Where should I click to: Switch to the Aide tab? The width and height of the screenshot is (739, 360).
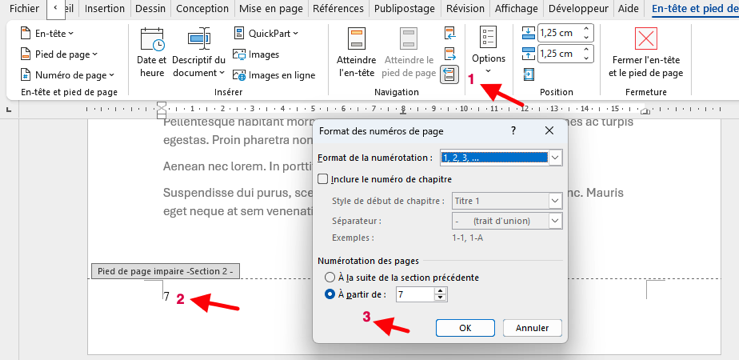(x=628, y=8)
